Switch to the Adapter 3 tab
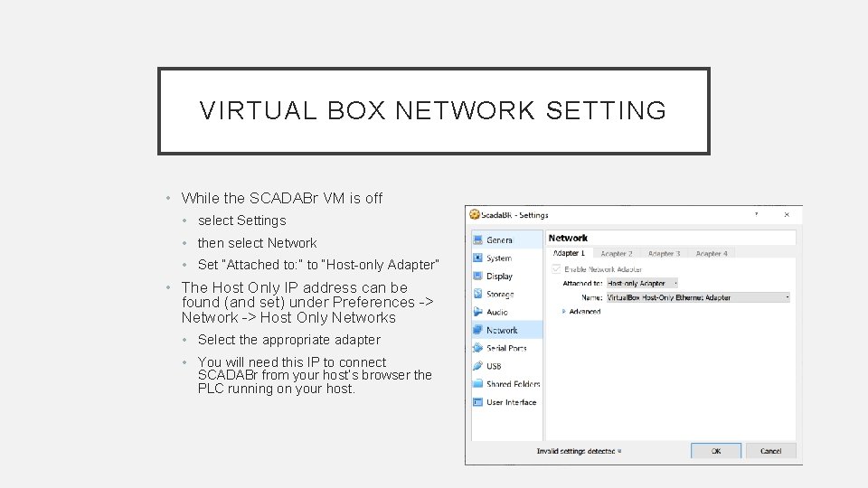The width and height of the screenshot is (868, 488). (x=664, y=254)
